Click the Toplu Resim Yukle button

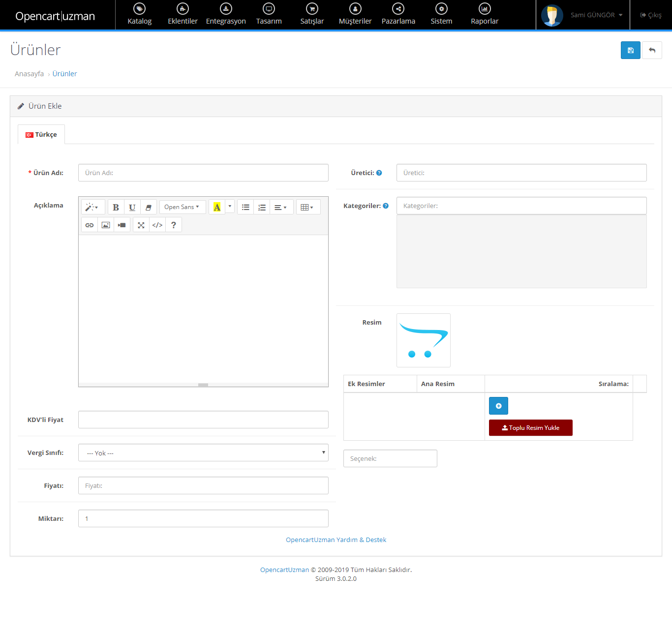click(x=531, y=427)
